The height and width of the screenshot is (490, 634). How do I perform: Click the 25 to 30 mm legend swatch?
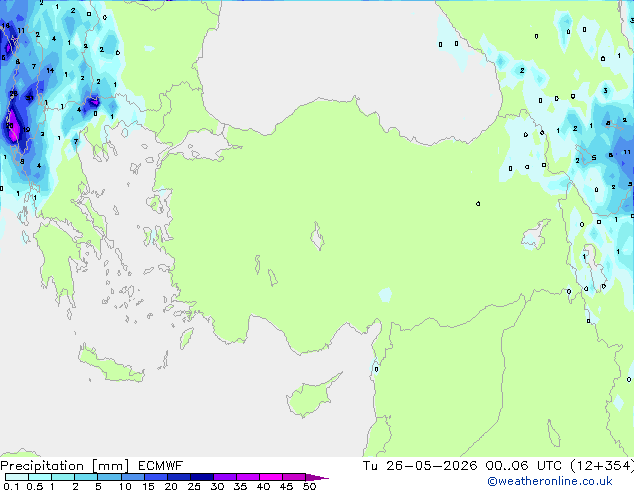point(202,477)
